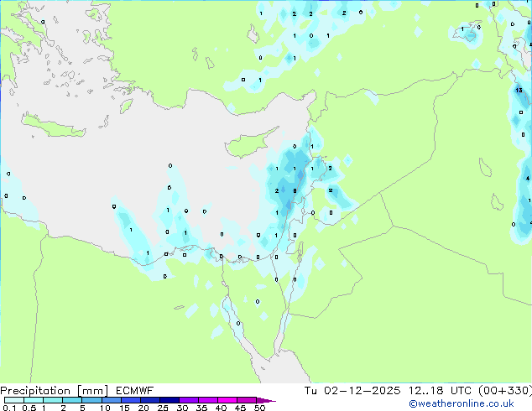Screen dimensions: 532x411
Task: Click the legend swatch between 1 and 2
Action: click(53, 400)
